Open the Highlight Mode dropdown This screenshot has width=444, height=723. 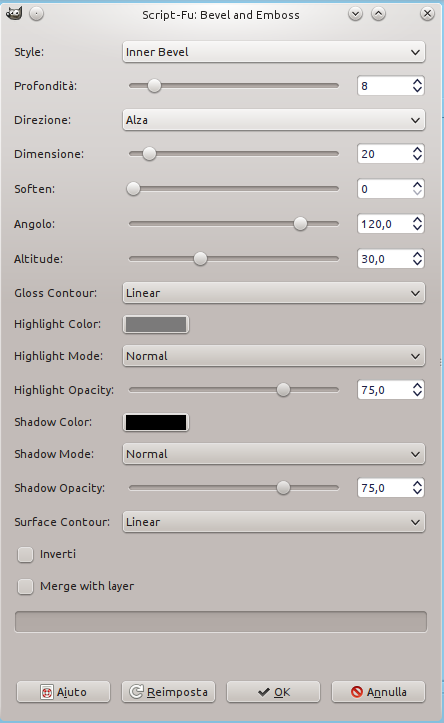tap(274, 356)
